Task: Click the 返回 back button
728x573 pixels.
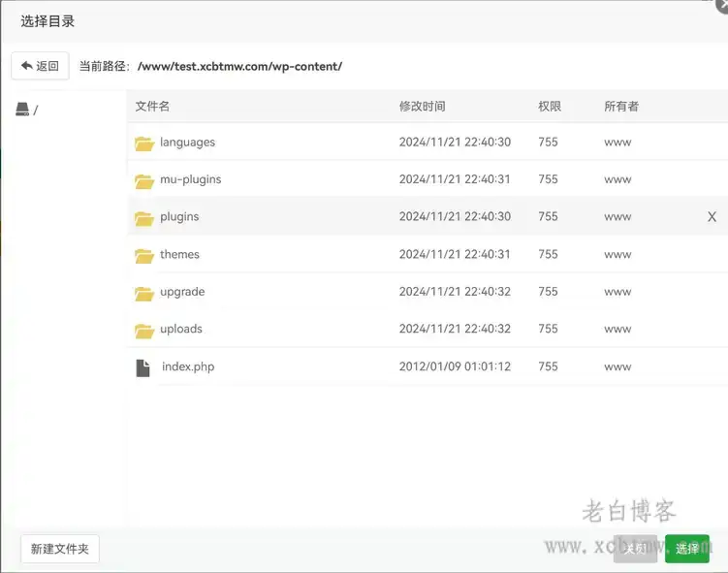Action: pos(41,66)
